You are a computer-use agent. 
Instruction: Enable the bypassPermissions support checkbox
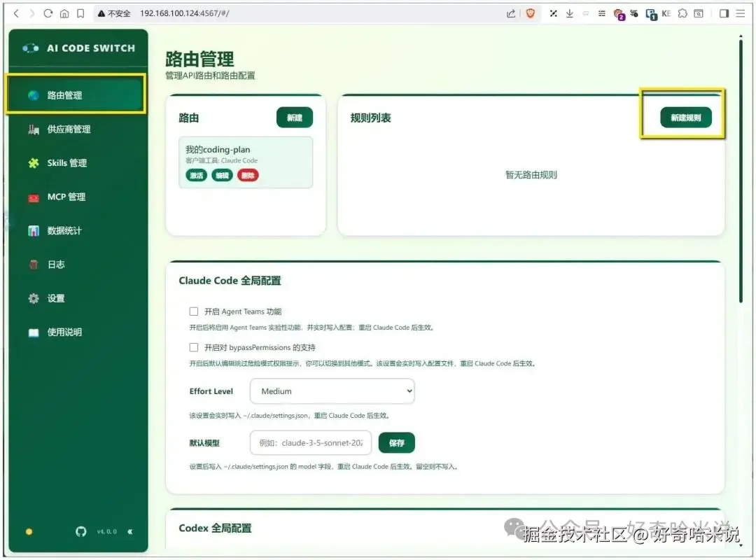pos(194,347)
